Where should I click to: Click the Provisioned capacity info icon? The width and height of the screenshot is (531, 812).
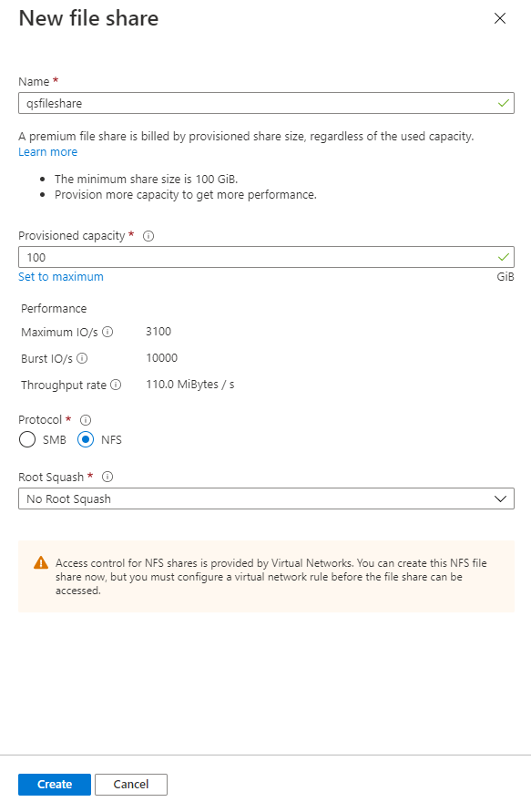[148, 236]
